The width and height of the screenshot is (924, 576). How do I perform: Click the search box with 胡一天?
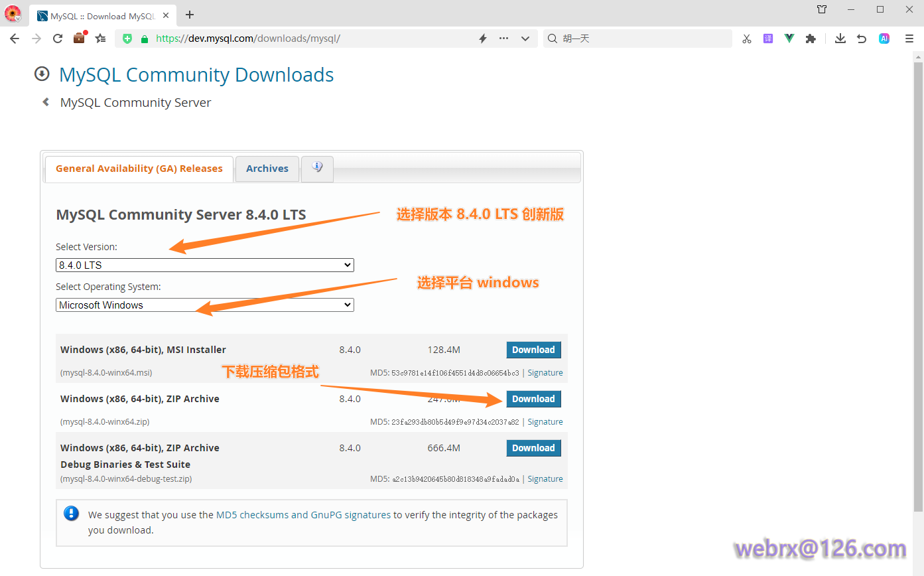pos(637,38)
